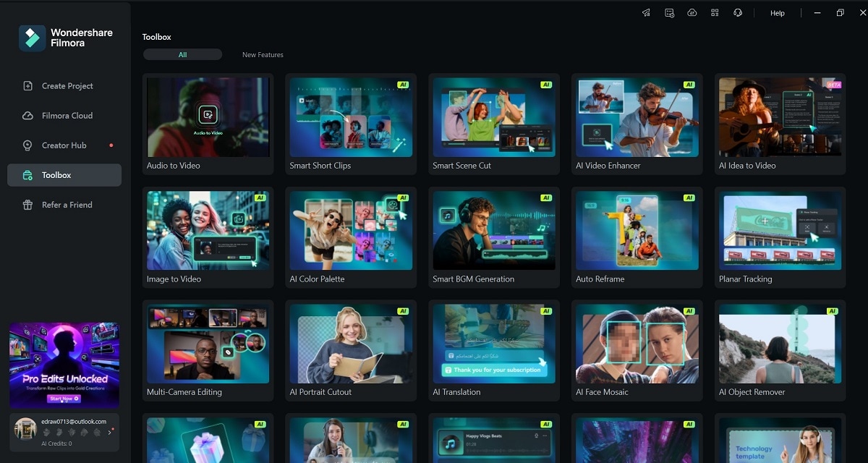
Task: Click the Filmora Cloud icon in sidebar
Action: pos(27,116)
